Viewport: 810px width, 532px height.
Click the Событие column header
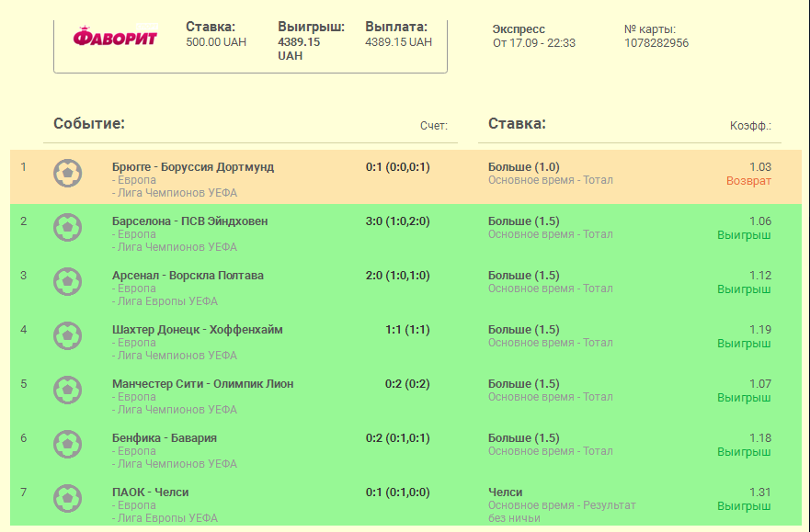click(89, 124)
